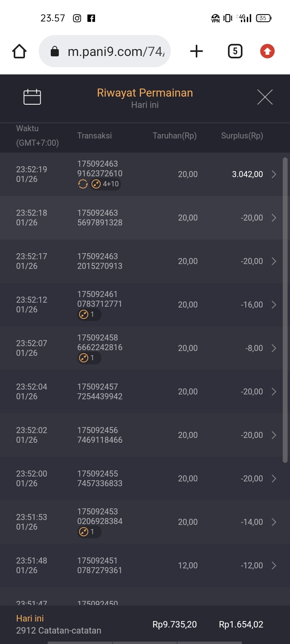Expand the 23:51:48 transaction row chevron
Screen dimensions: 290x644
pyautogui.click(x=274, y=566)
